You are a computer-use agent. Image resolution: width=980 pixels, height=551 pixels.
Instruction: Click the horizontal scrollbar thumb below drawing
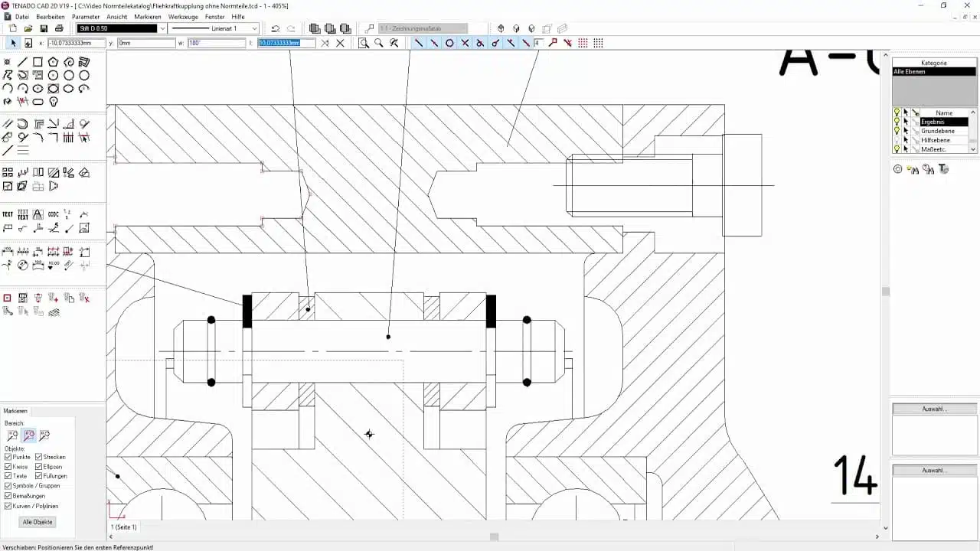pos(495,536)
